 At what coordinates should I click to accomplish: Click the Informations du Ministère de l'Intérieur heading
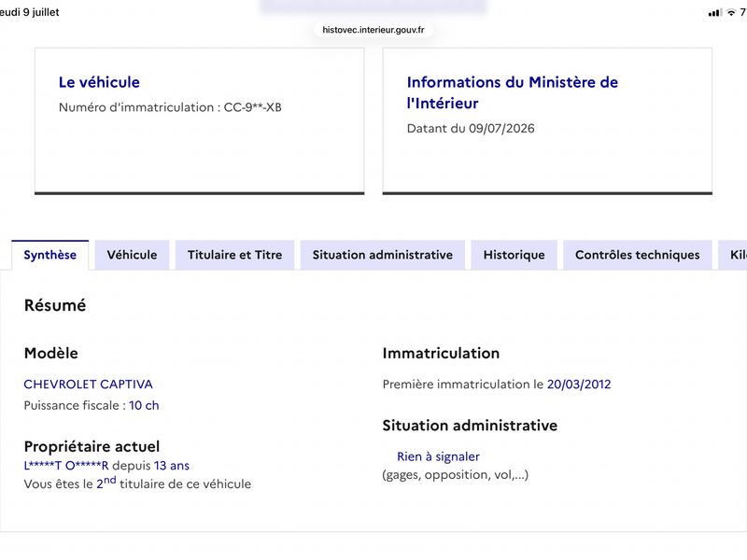(x=512, y=92)
